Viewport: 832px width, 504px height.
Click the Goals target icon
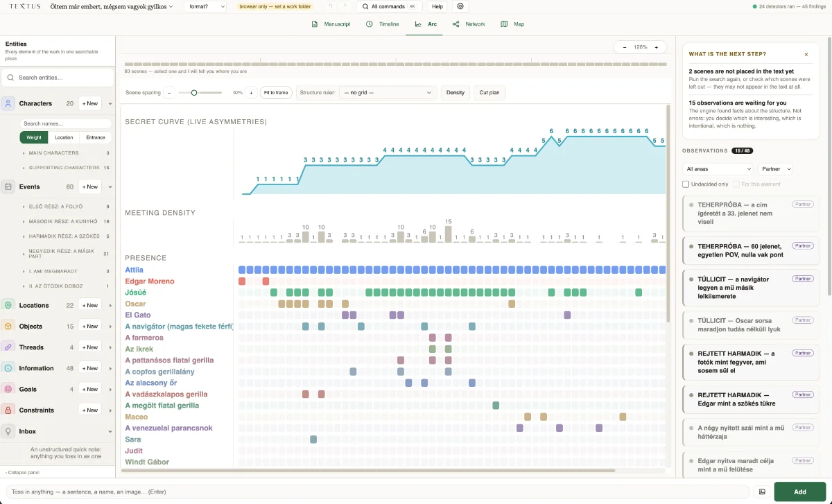click(x=8, y=389)
